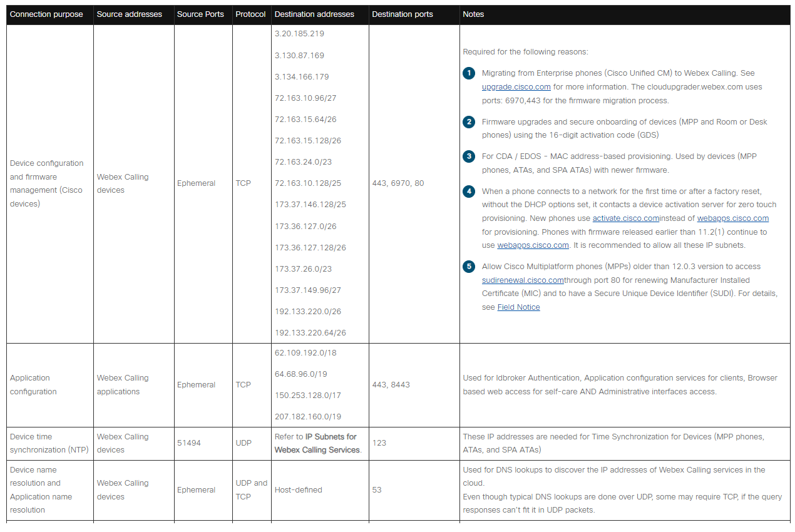Open the activate.cisco.com link
This screenshot has height=532, width=795.
pyautogui.click(x=625, y=218)
